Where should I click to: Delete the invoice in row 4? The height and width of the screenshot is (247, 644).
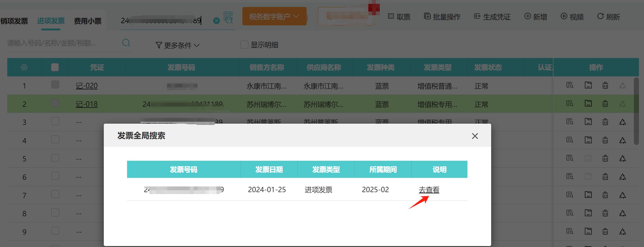[x=605, y=140]
